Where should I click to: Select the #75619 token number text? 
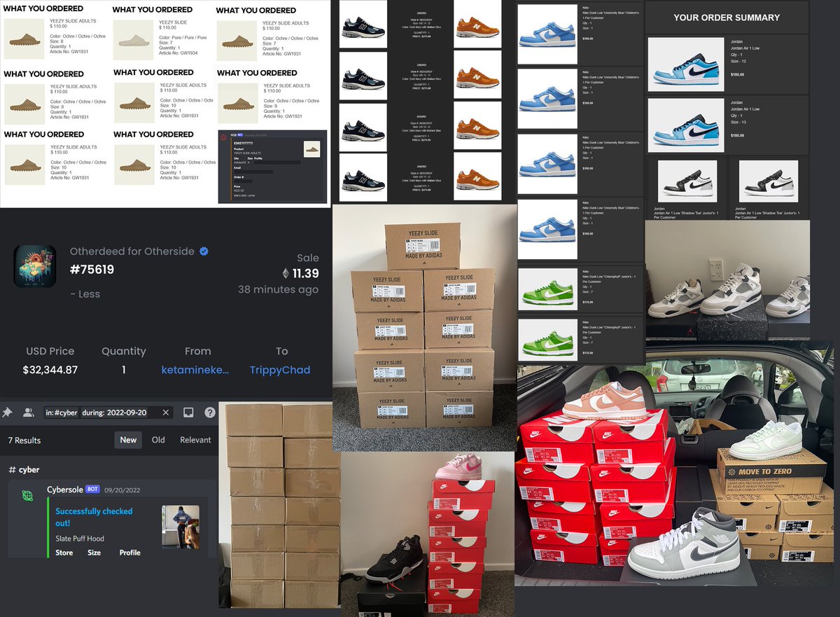pos(92,270)
